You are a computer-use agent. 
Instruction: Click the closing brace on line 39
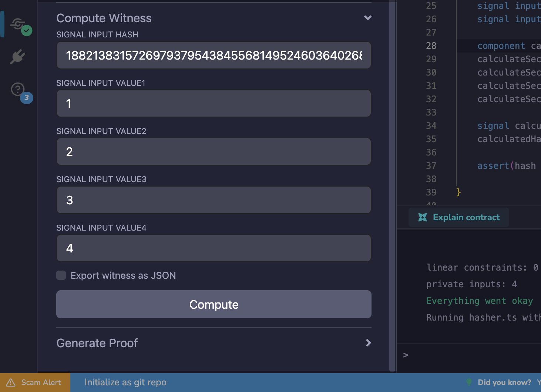pos(458,192)
